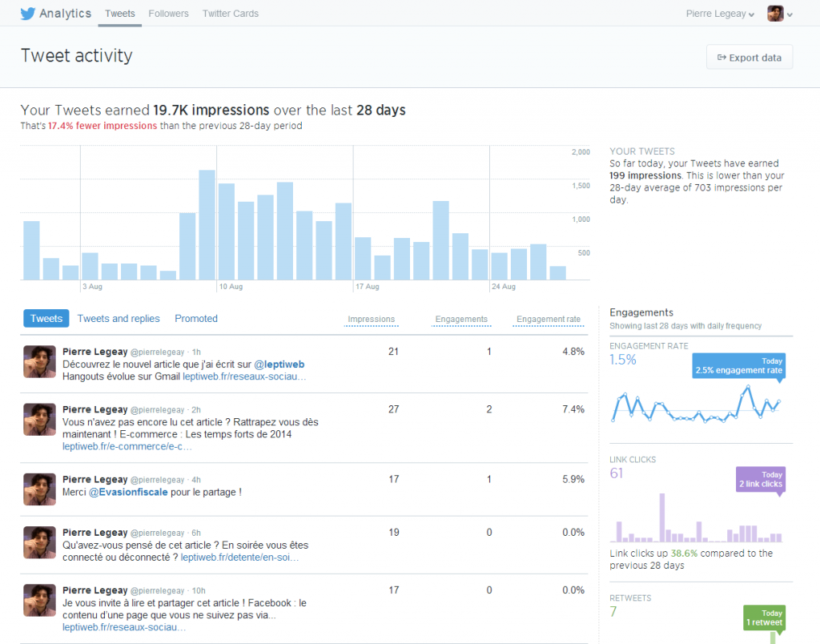Click @pierrelegeay handle on the 1h tweet
This screenshot has height=644, width=820.
pos(158,352)
